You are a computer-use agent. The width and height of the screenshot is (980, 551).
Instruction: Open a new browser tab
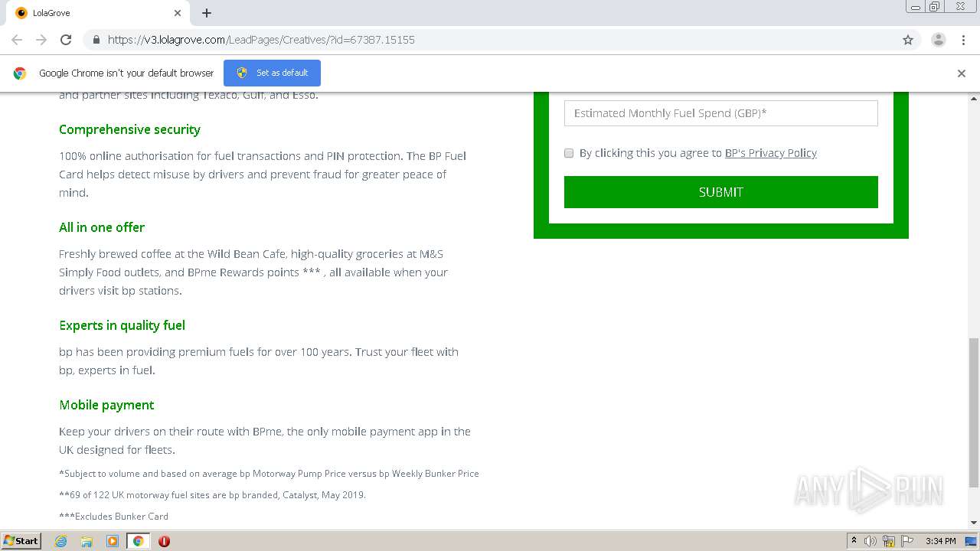[x=207, y=13]
